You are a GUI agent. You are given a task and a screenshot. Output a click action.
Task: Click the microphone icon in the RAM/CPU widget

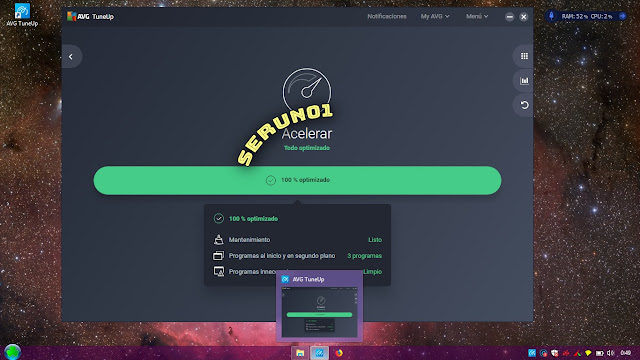click(551, 16)
